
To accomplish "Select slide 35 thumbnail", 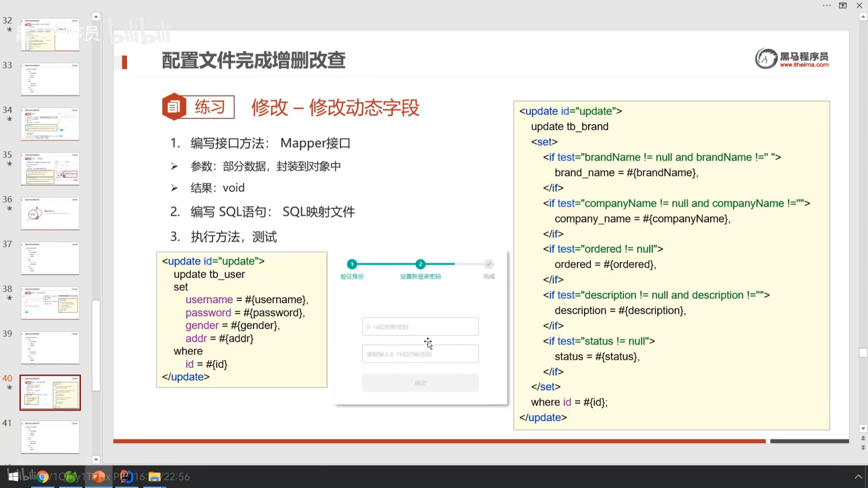I will click(50, 169).
